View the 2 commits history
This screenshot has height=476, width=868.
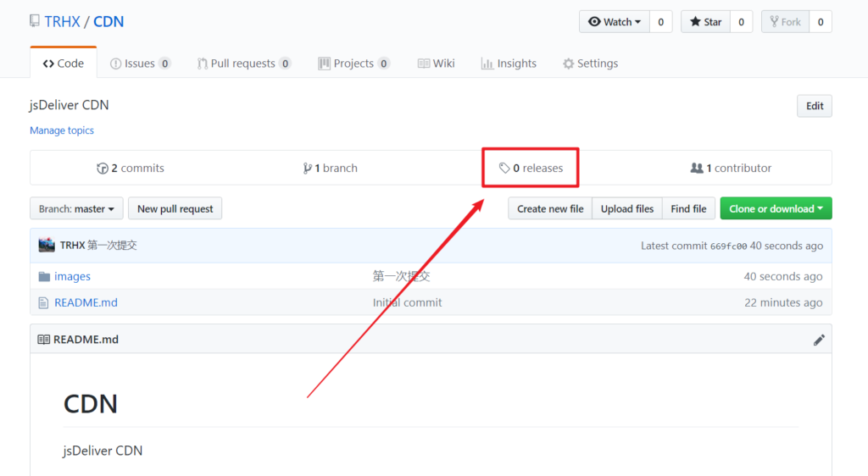pyautogui.click(x=130, y=168)
